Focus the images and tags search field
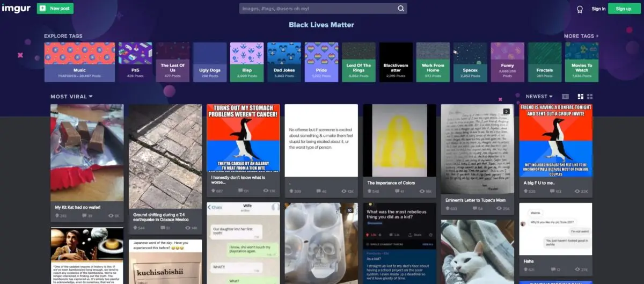This screenshot has width=644, height=284. coord(317,9)
